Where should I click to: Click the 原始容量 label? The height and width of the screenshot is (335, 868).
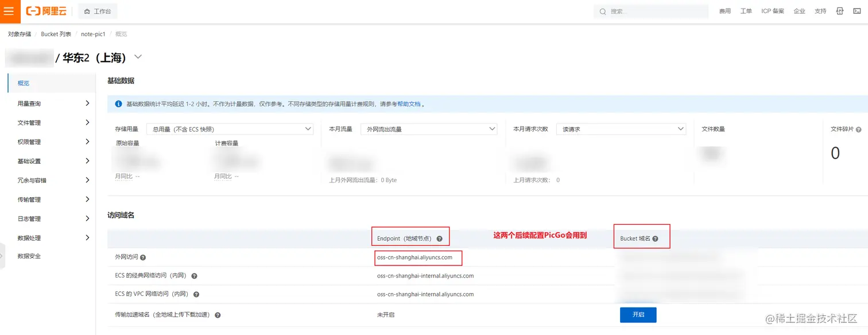[x=127, y=143]
